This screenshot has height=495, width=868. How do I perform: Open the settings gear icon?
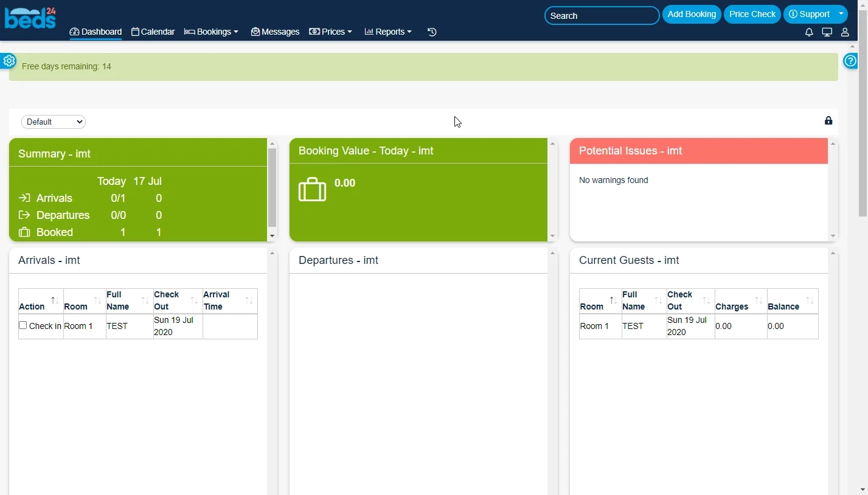(9, 61)
